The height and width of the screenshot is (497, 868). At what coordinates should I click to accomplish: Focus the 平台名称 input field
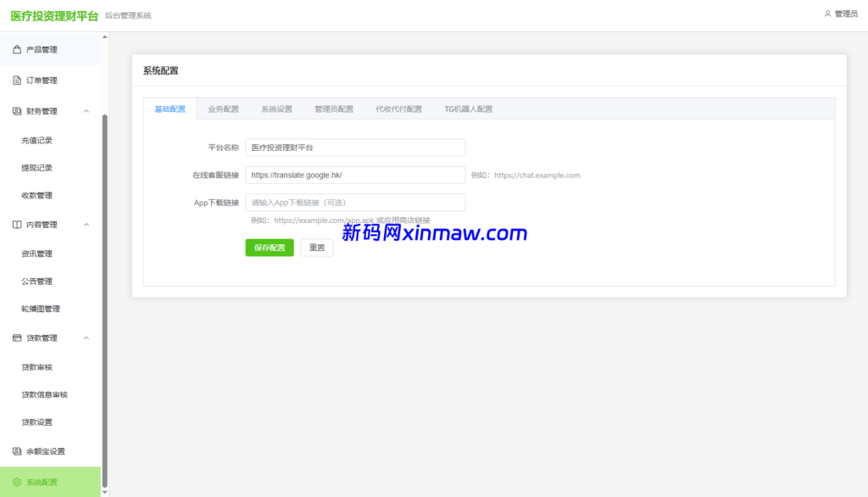[355, 148]
